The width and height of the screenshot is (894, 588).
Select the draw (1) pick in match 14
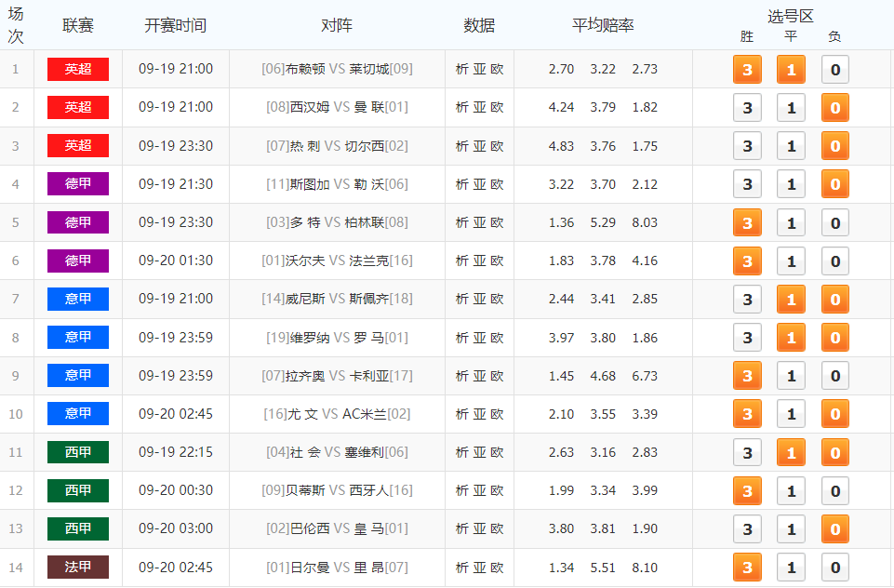pos(791,568)
